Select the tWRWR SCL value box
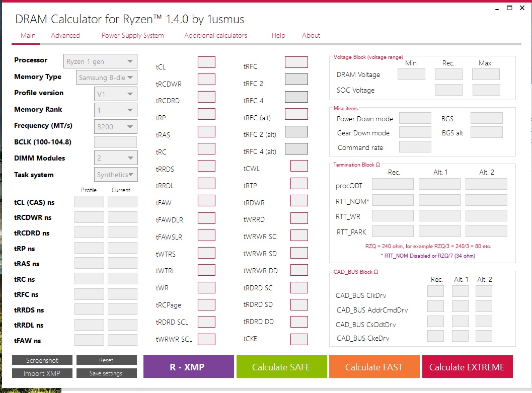Screen dimensions: 532x393 tap(207, 339)
